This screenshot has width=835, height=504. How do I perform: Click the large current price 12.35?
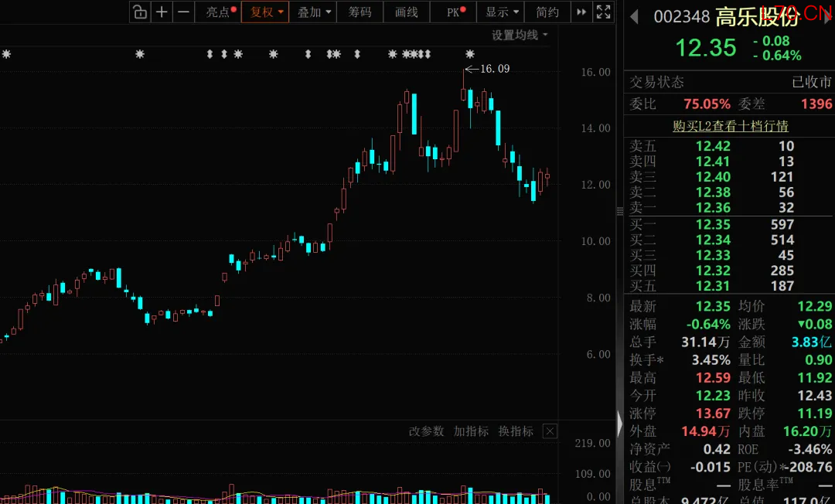tap(706, 47)
